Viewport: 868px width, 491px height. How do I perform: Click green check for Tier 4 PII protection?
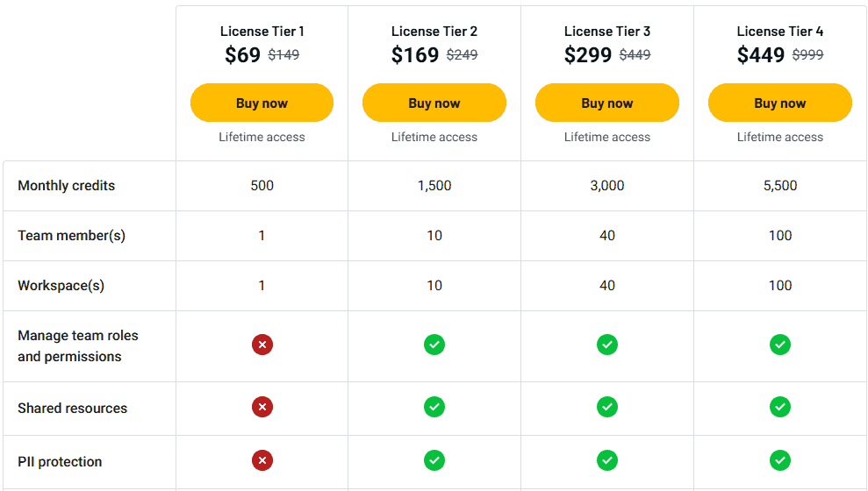780,460
